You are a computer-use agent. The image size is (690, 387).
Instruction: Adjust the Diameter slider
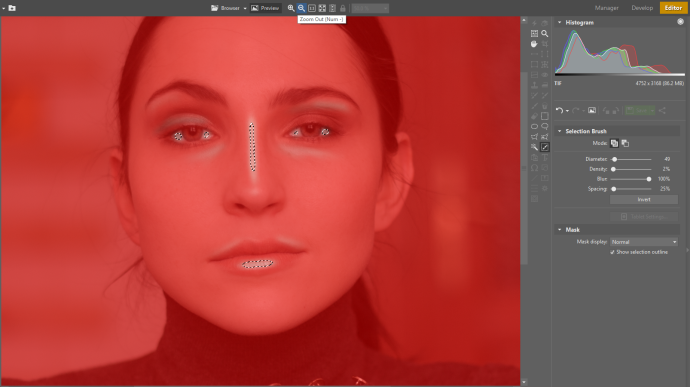click(x=631, y=159)
